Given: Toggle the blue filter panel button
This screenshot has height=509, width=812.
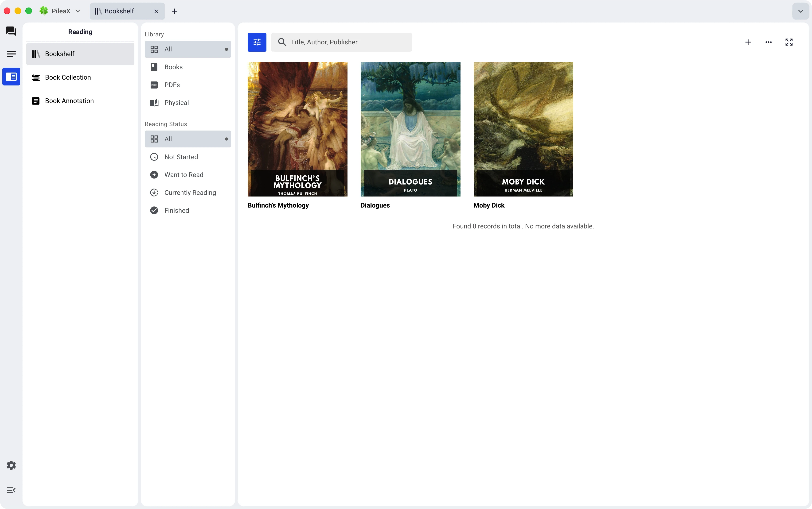Looking at the screenshot, I should click(257, 42).
